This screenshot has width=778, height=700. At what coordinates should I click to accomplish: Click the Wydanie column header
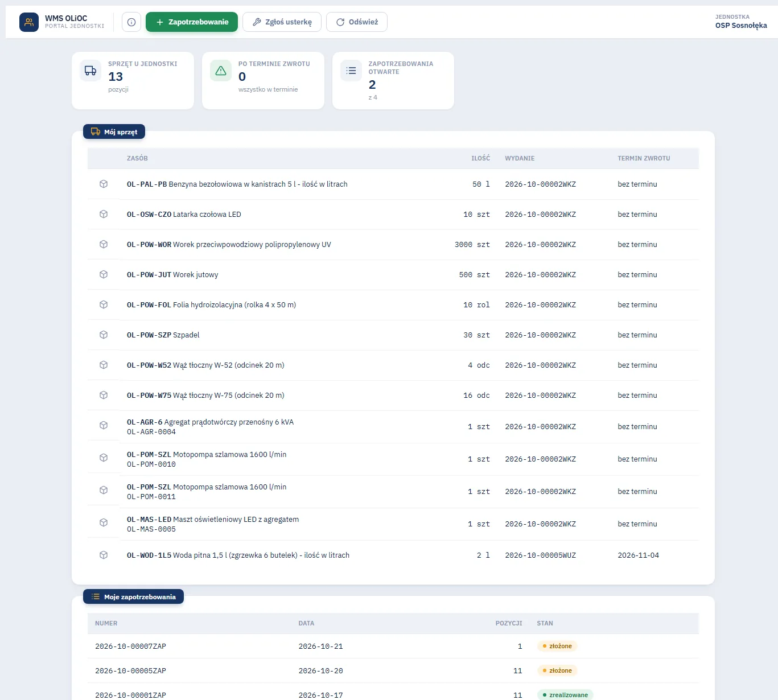tap(520, 158)
